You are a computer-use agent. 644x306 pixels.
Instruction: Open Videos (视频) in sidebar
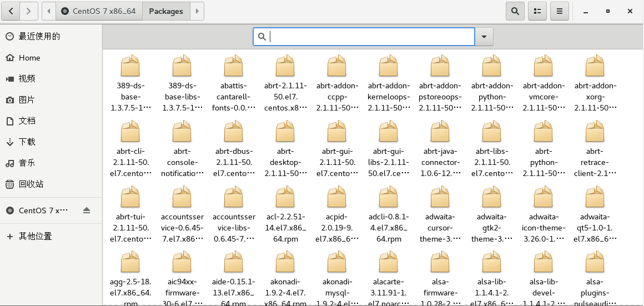click(x=51, y=78)
